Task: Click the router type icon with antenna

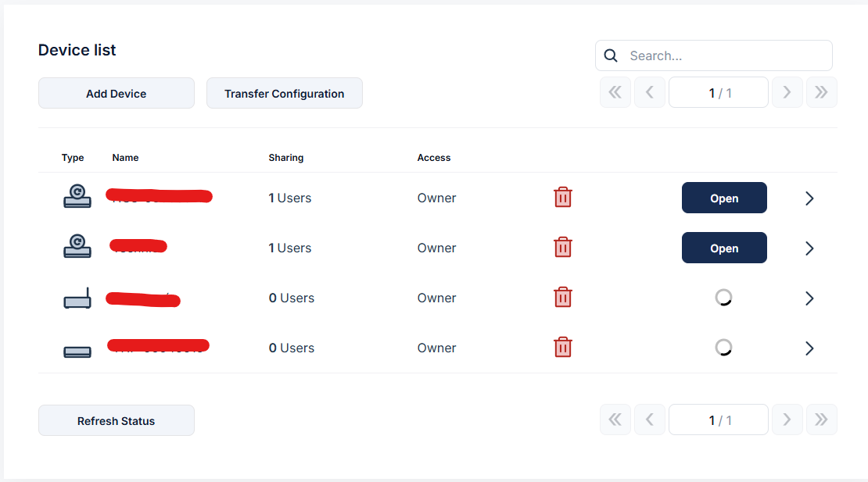Action: click(77, 298)
